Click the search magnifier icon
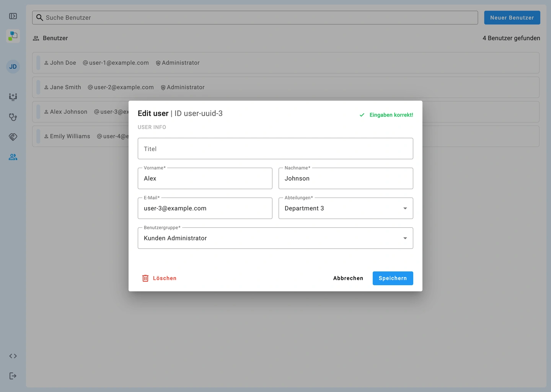Screen dimensions: 551x392 tap(39, 18)
